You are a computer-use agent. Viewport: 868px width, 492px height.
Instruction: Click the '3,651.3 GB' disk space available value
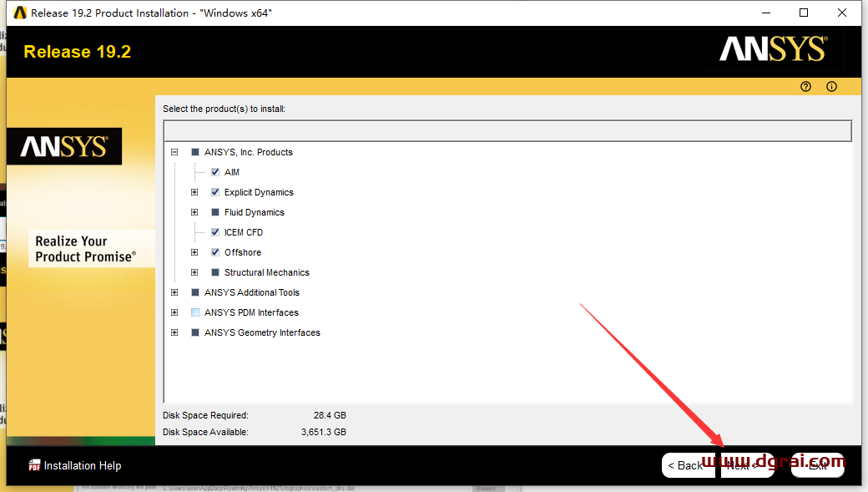pos(324,432)
